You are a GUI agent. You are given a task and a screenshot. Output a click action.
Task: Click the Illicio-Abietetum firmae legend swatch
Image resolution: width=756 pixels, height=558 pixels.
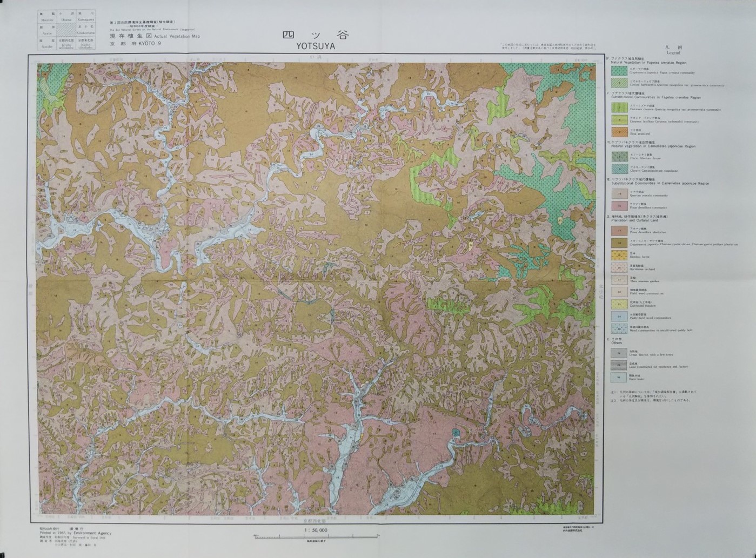pyautogui.click(x=620, y=157)
